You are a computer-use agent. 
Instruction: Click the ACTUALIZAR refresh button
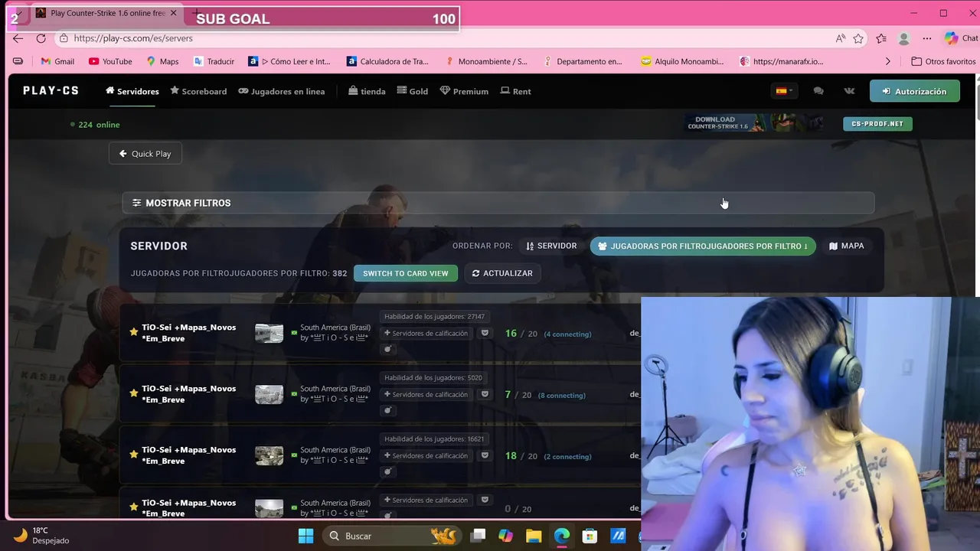[x=502, y=273]
